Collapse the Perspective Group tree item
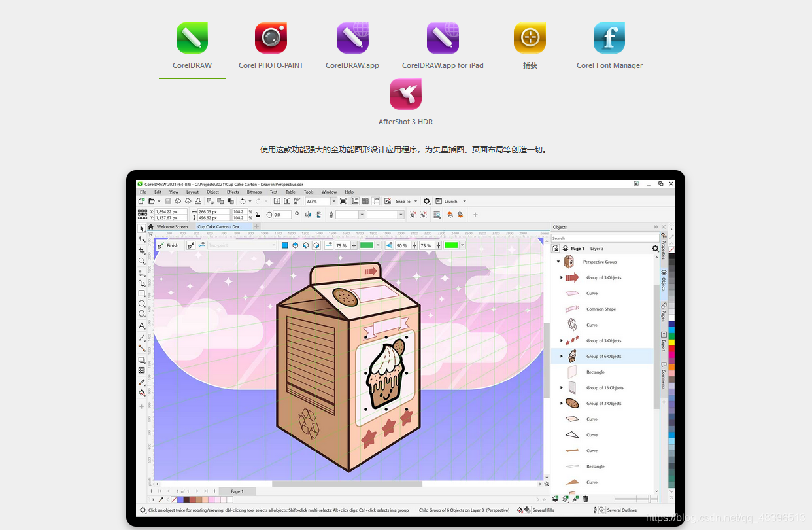Viewport: 812px width, 530px height. 558,262
